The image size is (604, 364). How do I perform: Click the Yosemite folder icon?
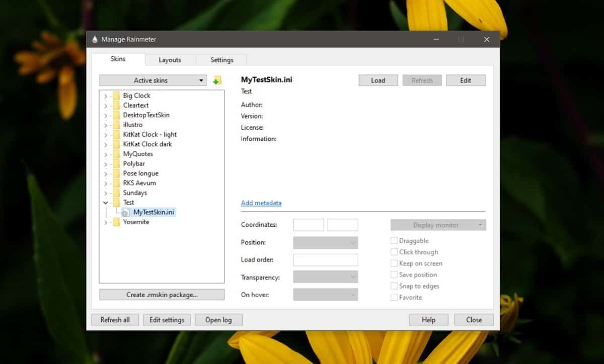pos(116,222)
